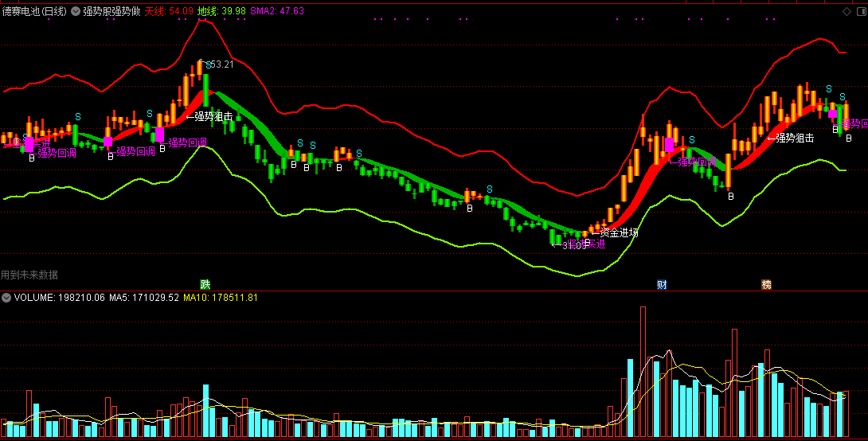Select the 强势股强势做 indicator name
The image size is (868, 441).
coord(111,11)
